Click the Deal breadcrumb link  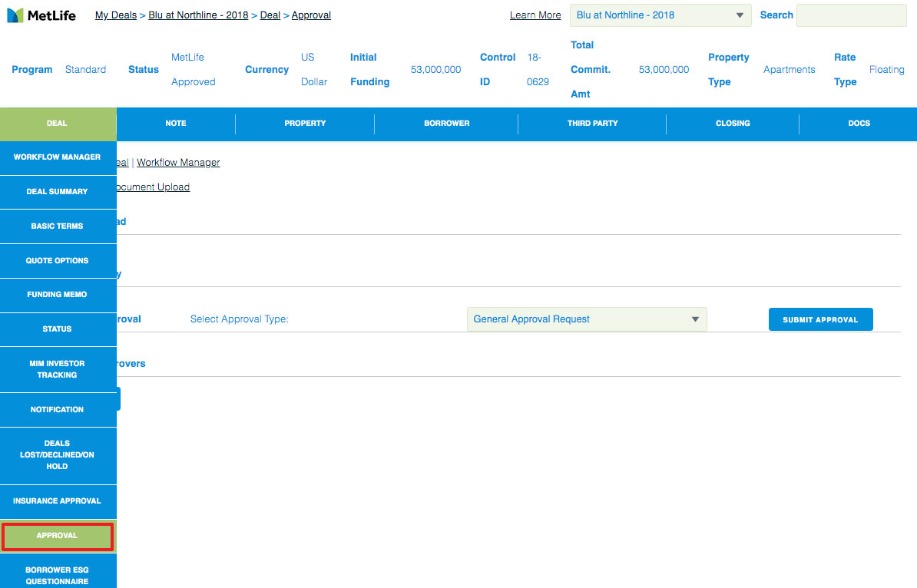tap(270, 15)
